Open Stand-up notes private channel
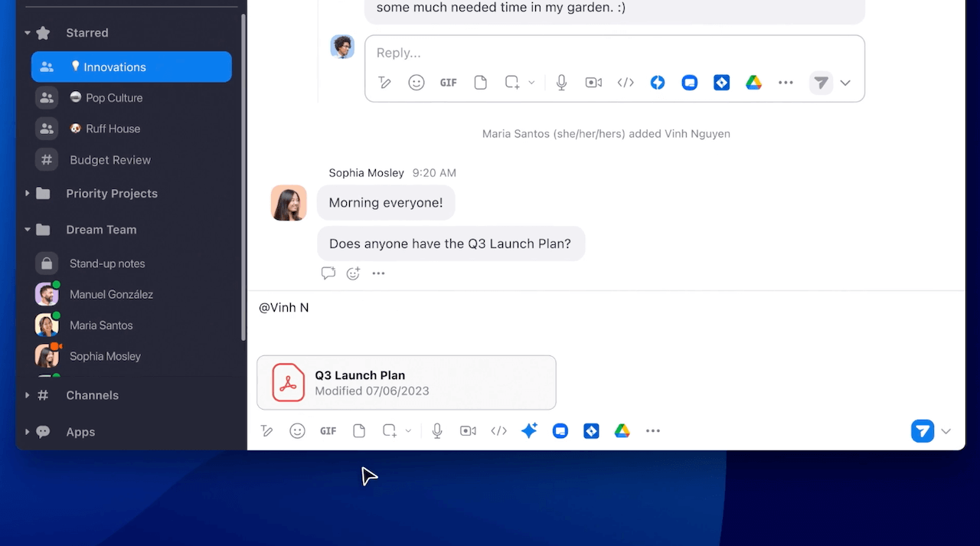 [x=132, y=263]
